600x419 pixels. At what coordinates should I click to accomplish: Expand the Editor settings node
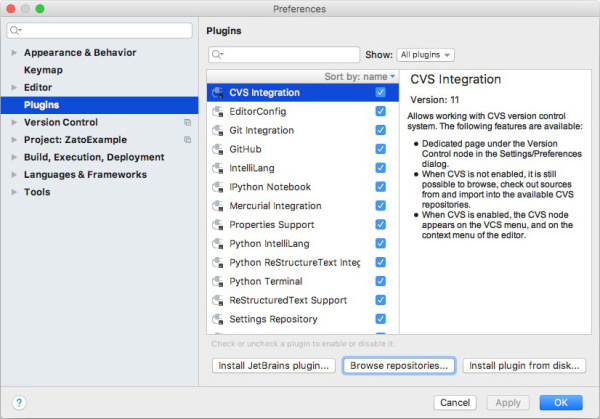[14, 87]
